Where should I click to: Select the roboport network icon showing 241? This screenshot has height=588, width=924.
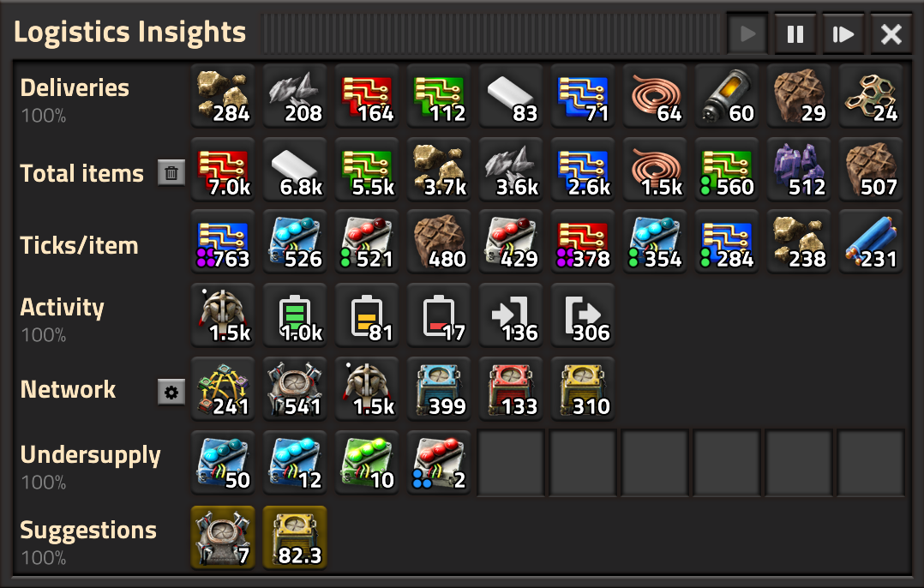click(x=223, y=389)
